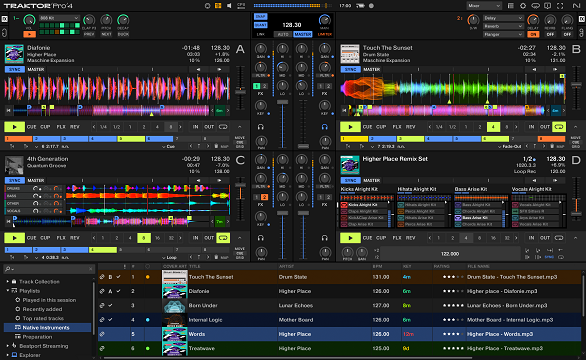Viewport: 586px width, 360px height.
Task: Expand the Track Collection tree node
Action: pyautogui.click(x=7, y=281)
